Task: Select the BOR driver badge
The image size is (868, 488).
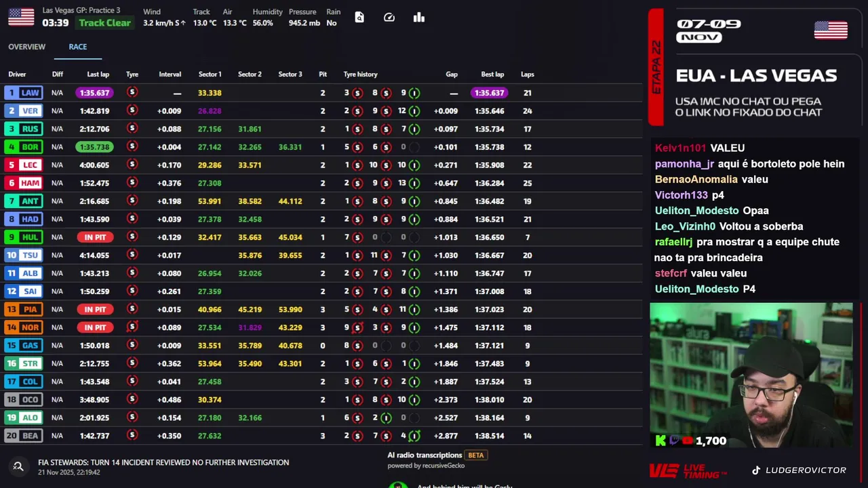Action: [x=23, y=147]
